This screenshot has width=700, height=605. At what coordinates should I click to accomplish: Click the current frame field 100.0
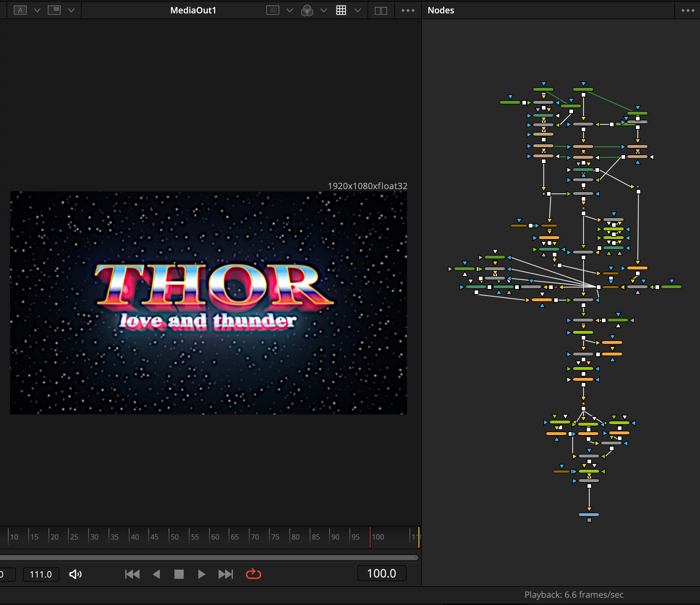[x=381, y=573]
